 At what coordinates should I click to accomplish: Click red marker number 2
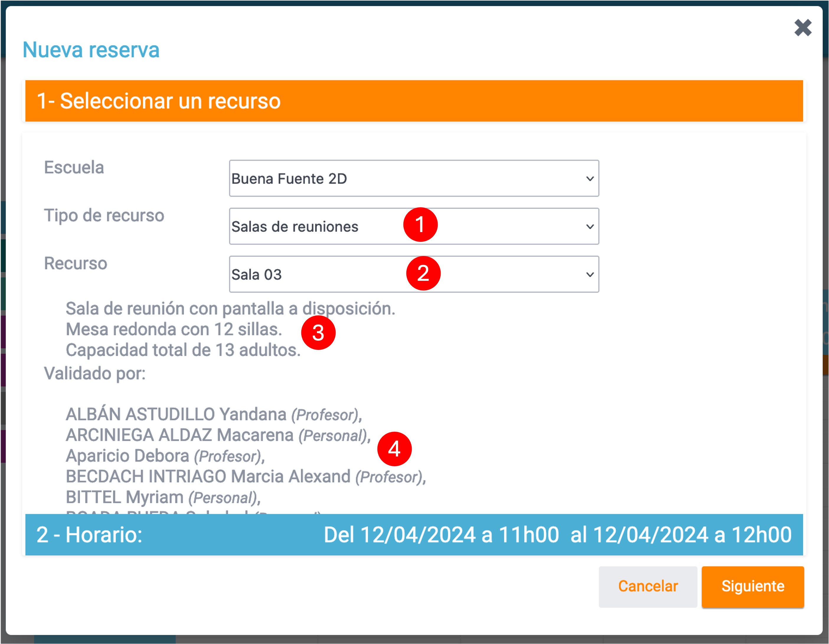pos(424,273)
